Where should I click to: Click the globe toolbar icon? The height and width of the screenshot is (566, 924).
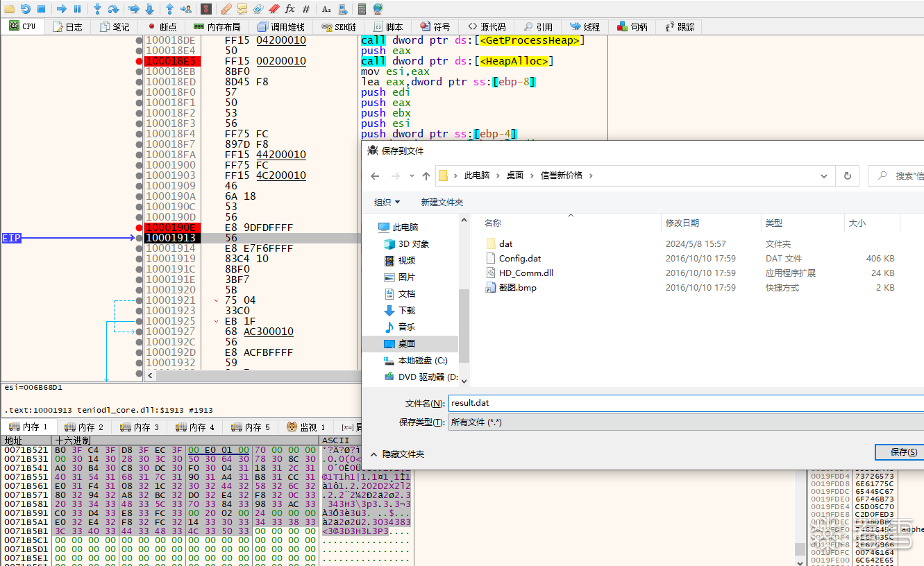point(378,9)
